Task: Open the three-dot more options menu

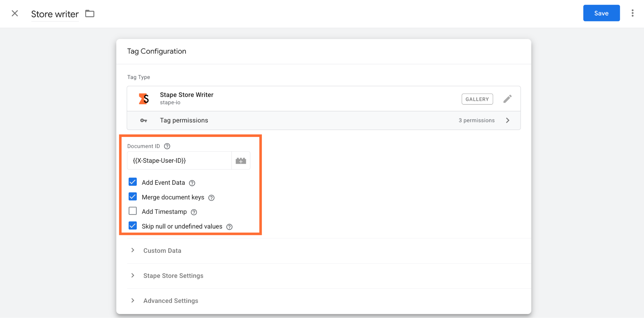Action: pyautogui.click(x=632, y=13)
